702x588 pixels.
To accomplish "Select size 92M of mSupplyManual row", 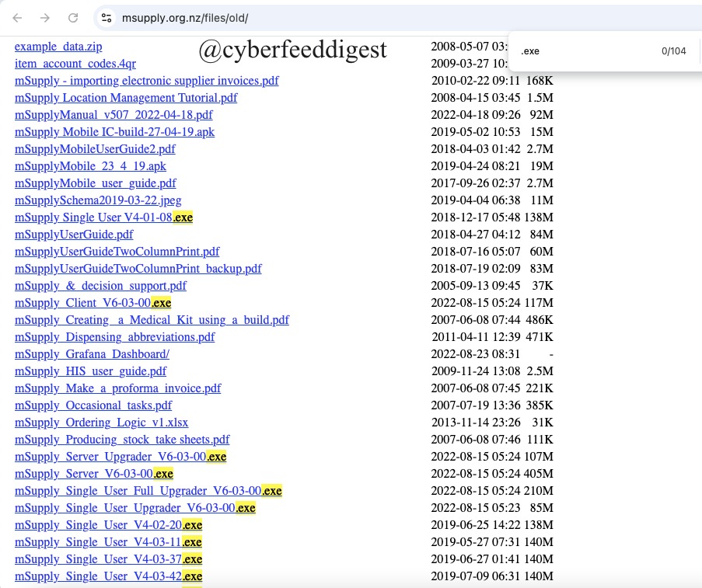I will (x=541, y=115).
